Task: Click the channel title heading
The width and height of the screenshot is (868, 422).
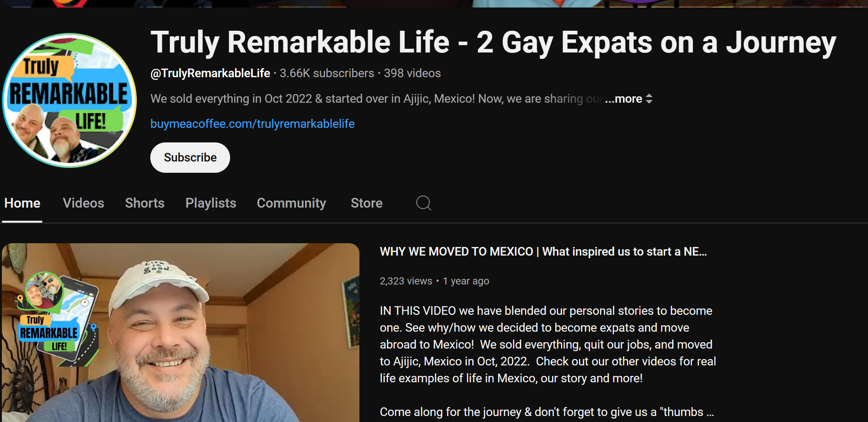Action: point(493,43)
